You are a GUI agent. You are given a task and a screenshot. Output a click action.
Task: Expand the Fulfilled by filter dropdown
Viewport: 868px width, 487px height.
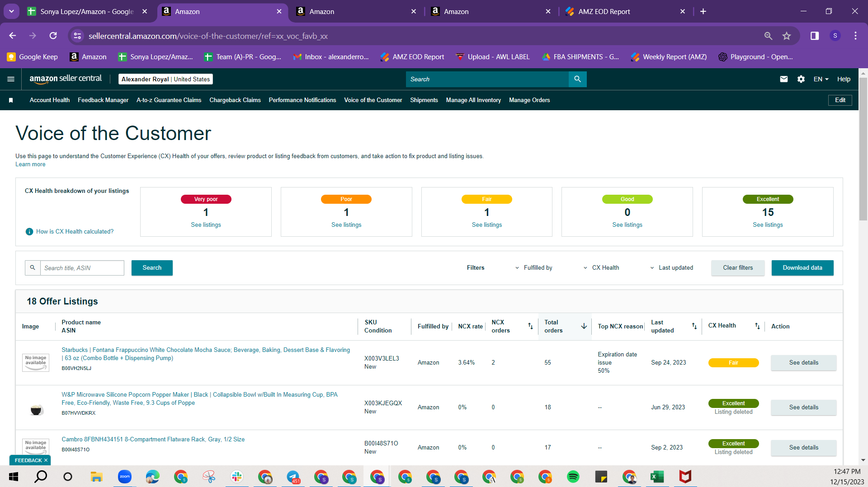(534, 268)
